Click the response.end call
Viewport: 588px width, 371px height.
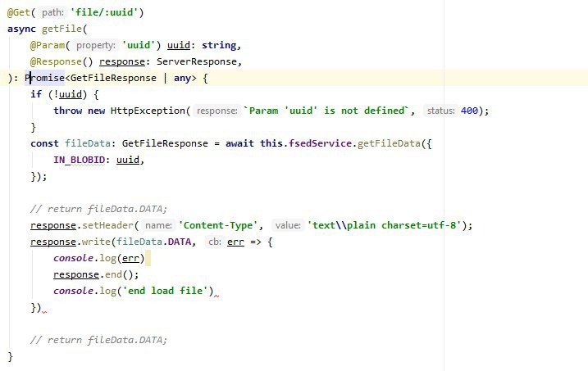pos(96,275)
